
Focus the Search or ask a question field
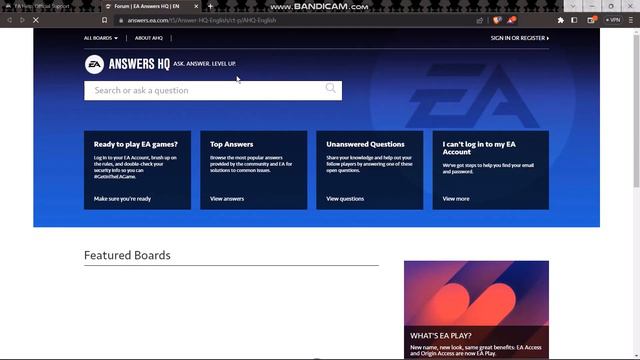213,91
